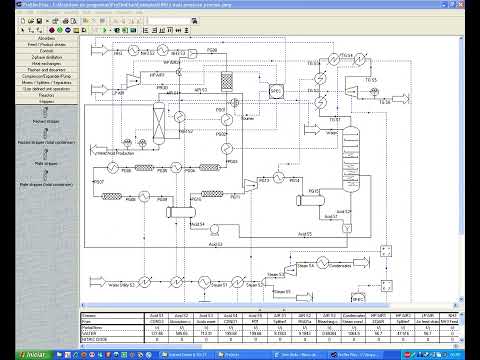The image size is (480, 360).
Task: Expand the Reactors palette category
Action: [47, 95]
